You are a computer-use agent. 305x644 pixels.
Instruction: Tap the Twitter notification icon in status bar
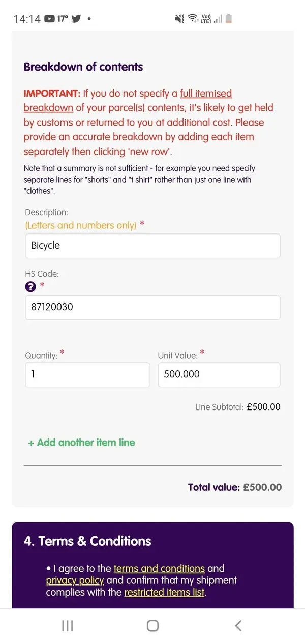point(76,19)
